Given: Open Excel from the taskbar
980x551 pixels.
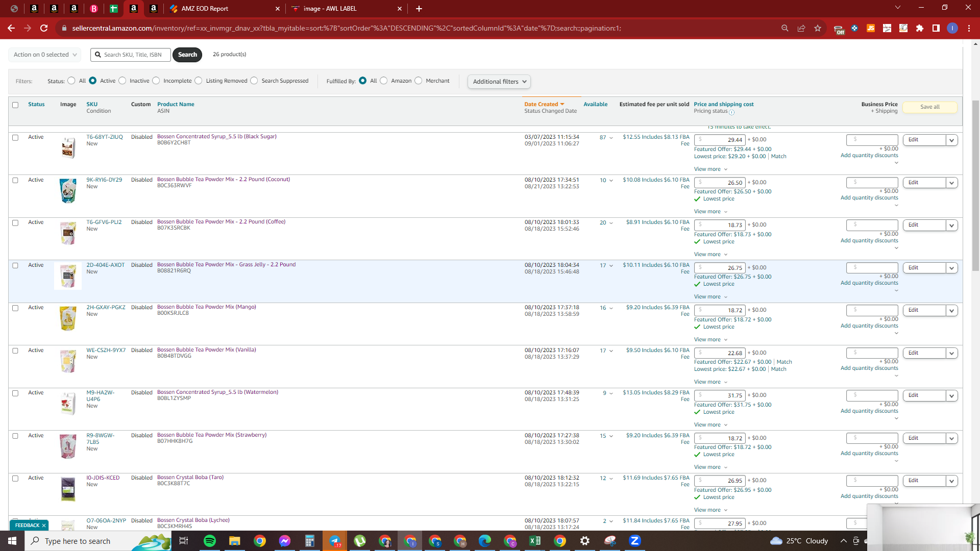Looking at the screenshot, I should [535, 541].
